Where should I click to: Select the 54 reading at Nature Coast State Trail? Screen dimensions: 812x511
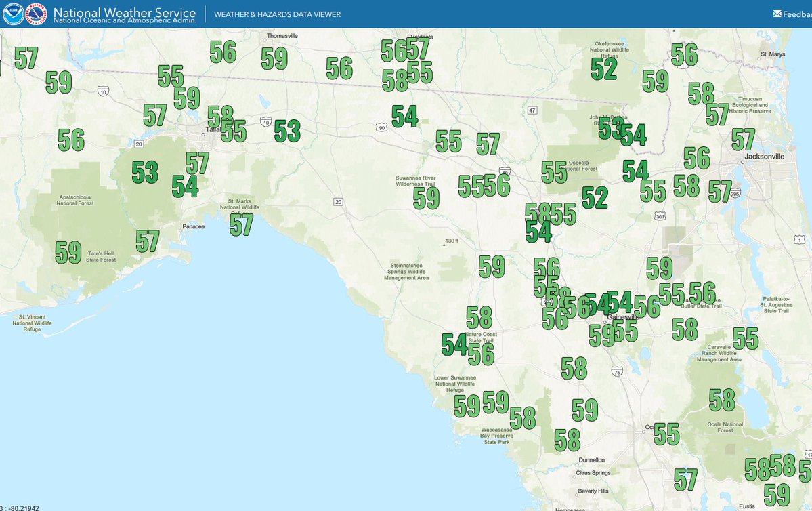coord(454,345)
